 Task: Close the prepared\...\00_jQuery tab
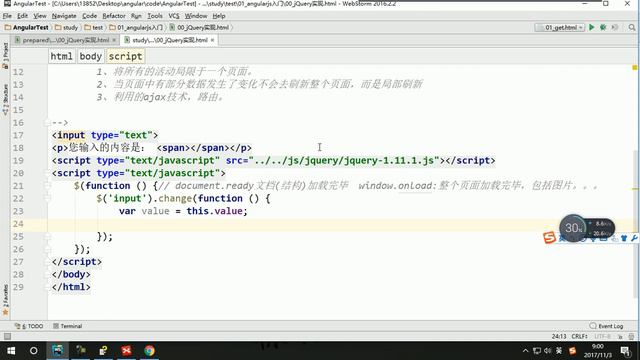[114, 40]
